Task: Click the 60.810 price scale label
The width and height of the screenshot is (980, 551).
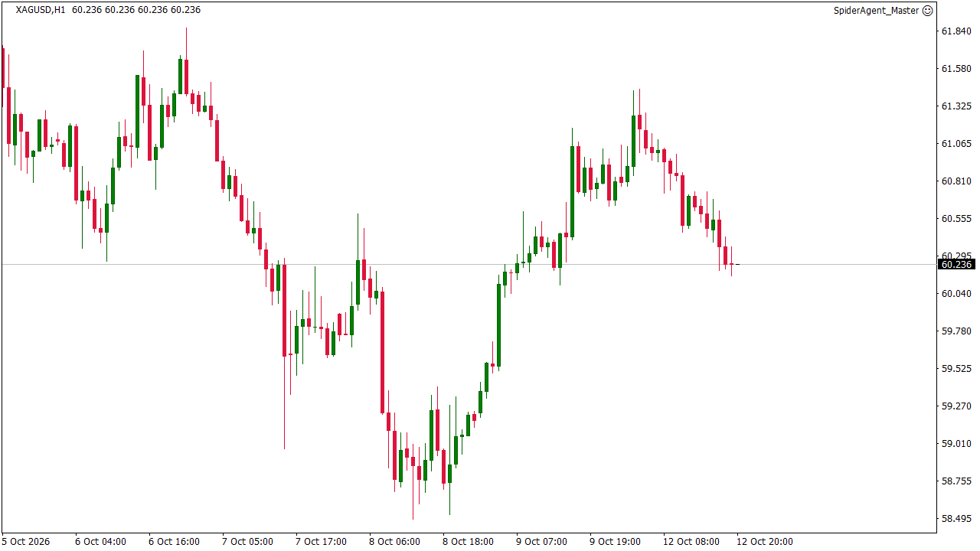Action: 955,181
